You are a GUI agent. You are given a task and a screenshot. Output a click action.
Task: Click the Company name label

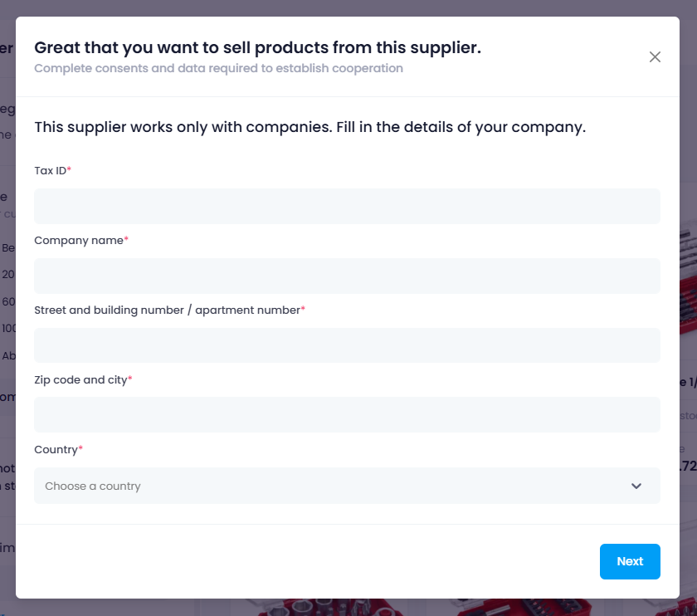pyautogui.click(x=78, y=240)
